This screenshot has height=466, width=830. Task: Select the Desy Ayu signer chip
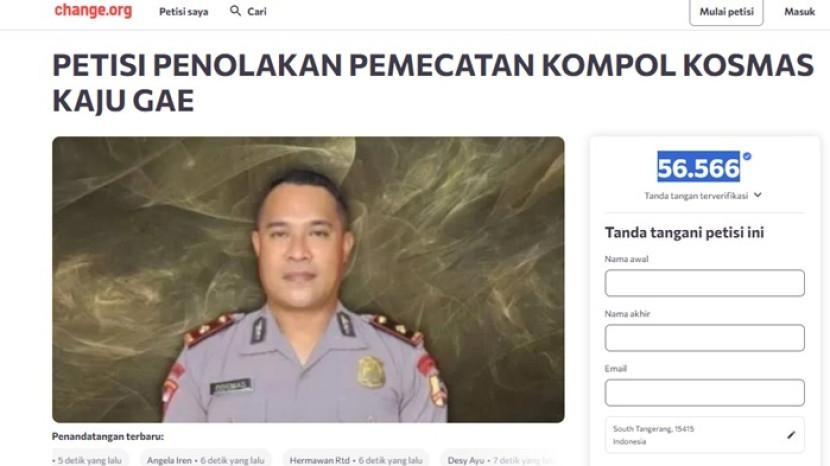pos(500,460)
